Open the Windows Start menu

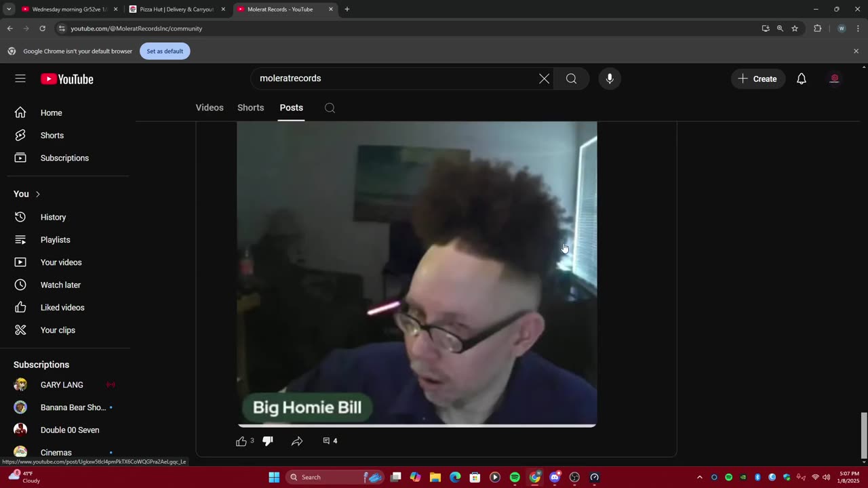pyautogui.click(x=274, y=477)
